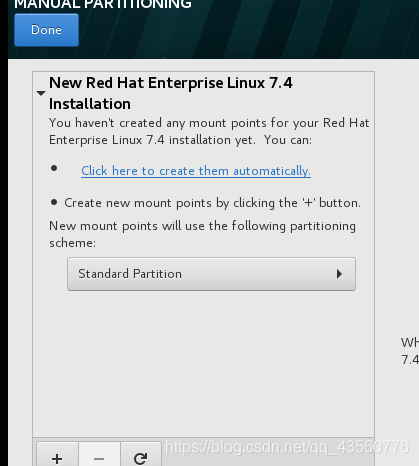Click the text 'Create new mount points by clicking the '+' button.'
The height and width of the screenshot is (466, 419).
pyautogui.click(x=212, y=203)
